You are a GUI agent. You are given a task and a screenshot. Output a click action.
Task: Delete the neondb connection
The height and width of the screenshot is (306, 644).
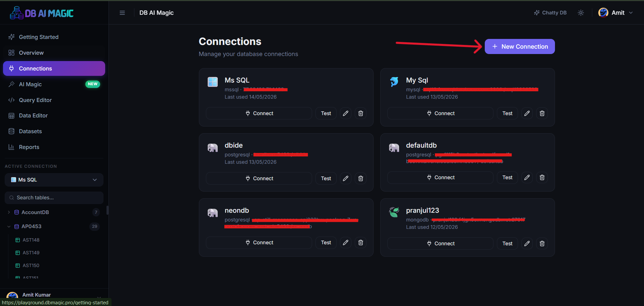pyautogui.click(x=360, y=243)
